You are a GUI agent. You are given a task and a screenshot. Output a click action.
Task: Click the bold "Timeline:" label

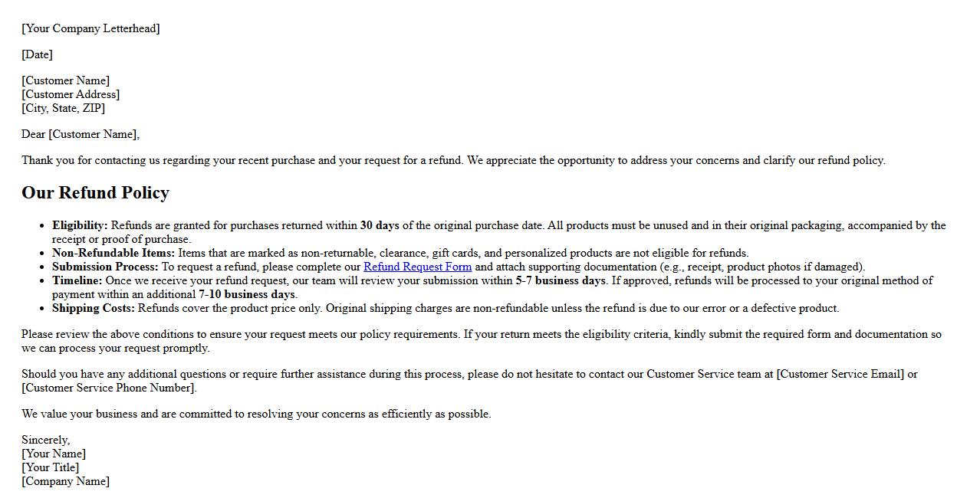pos(77,280)
